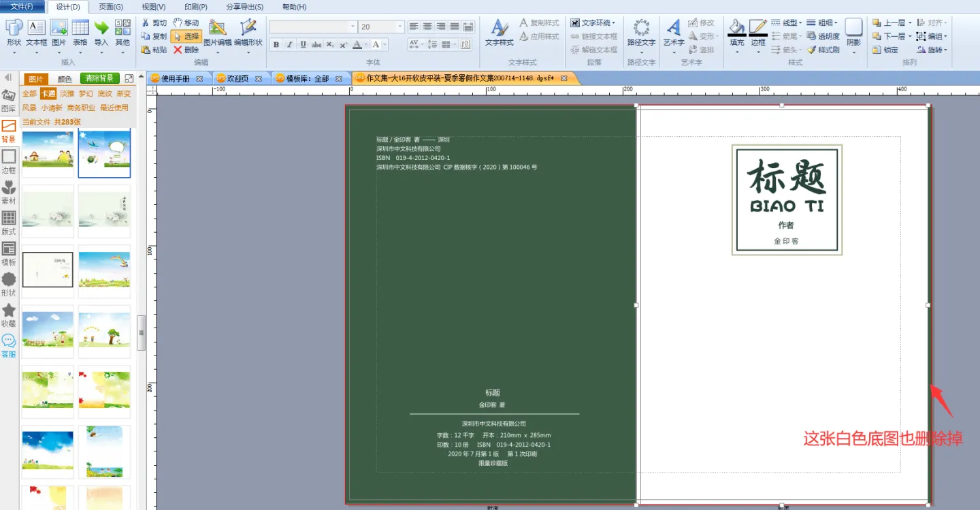Paste with the 粘贴 button
The image size is (980, 510).
[154, 50]
